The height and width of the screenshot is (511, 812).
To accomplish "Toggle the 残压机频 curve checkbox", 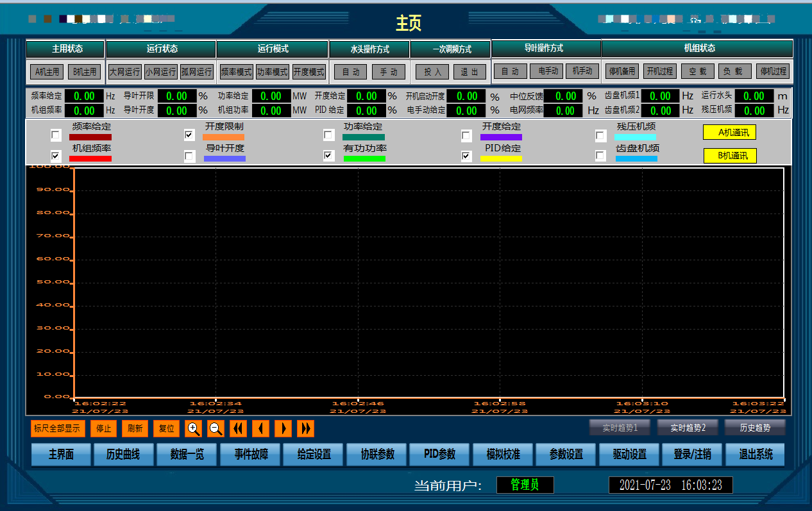I will 600,136.
